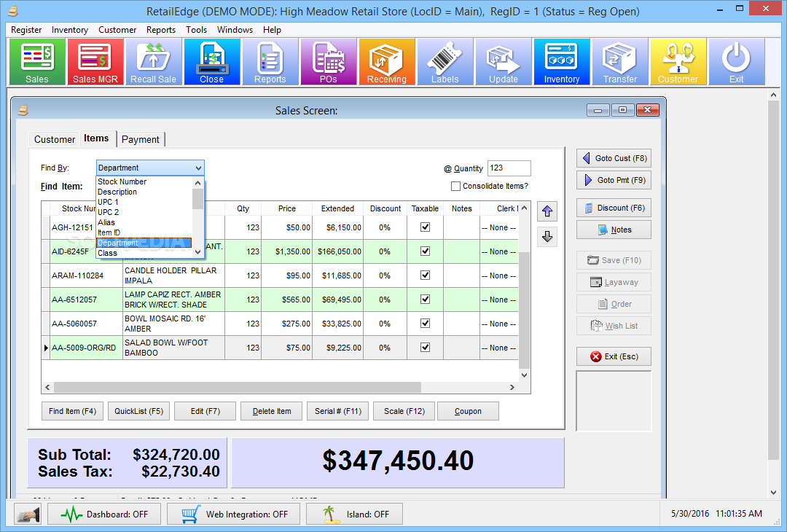Switch to the Payment tab
Viewport: 787px width, 532px height.
coord(141,139)
